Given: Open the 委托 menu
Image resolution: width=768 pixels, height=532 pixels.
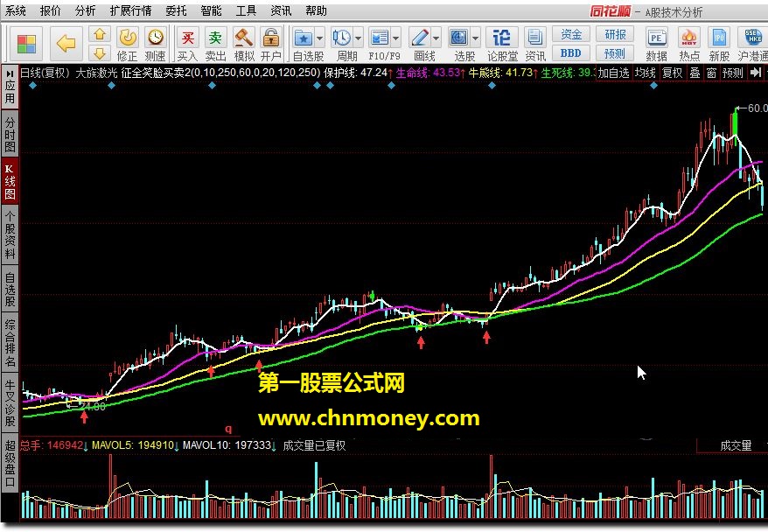Looking at the screenshot, I should coord(177,10).
